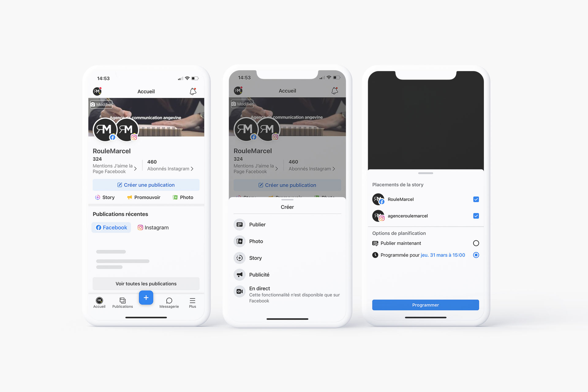The image size is (588, 392).
Task: Open Facebook recent publications filter
Action: tap(110, 228)
